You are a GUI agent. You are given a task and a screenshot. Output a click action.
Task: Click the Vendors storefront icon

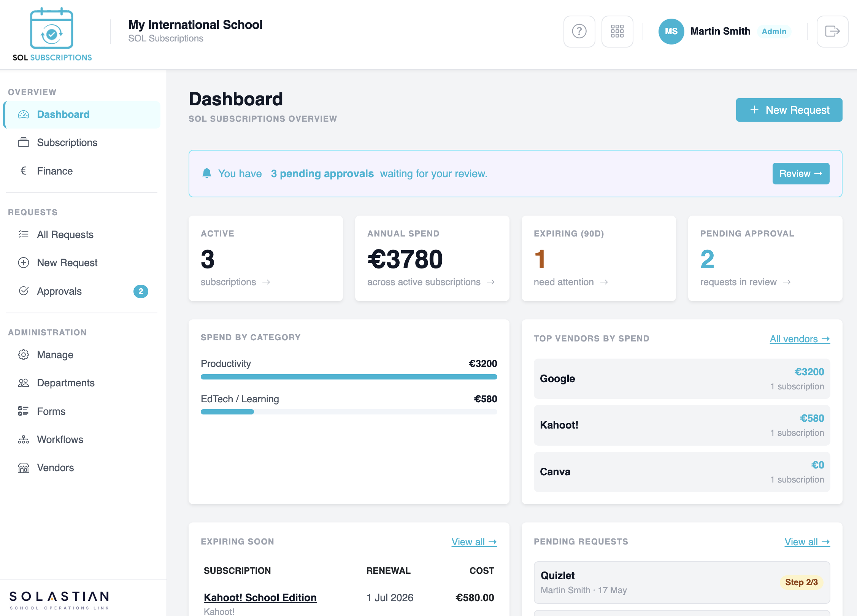tap(24, 468)
